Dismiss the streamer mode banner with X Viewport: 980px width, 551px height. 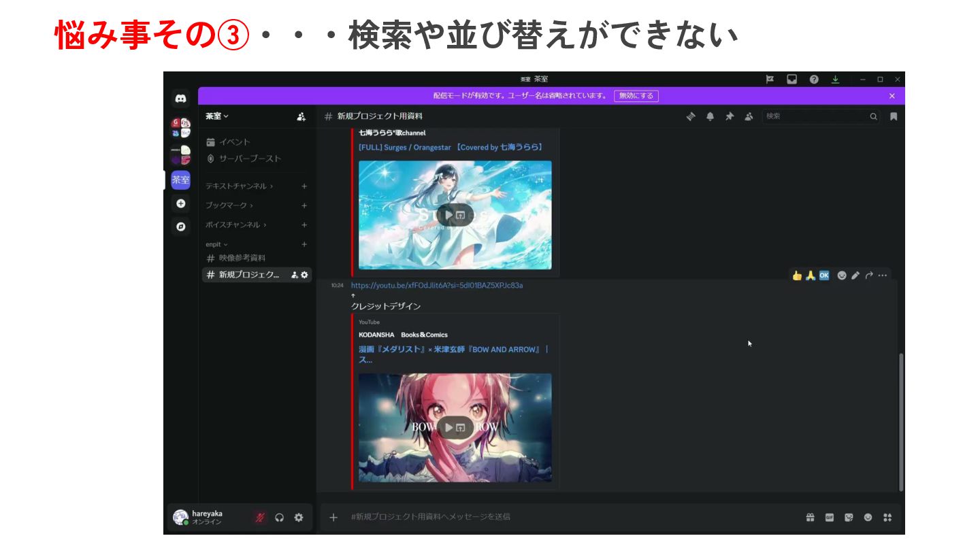(x=892, y=96)
